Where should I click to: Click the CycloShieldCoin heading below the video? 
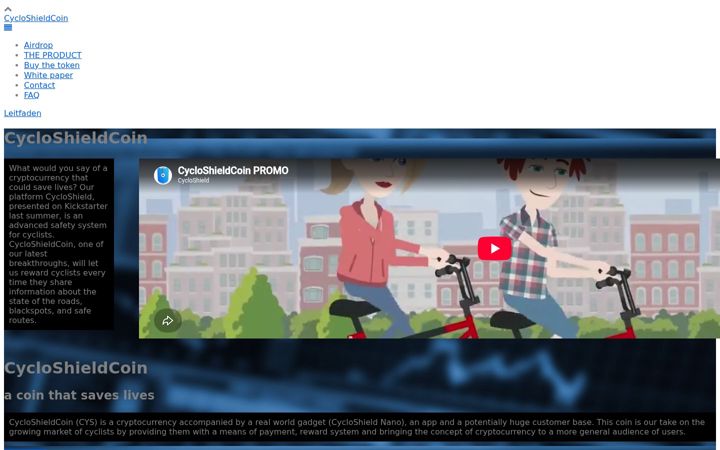[x=76, y=368]
